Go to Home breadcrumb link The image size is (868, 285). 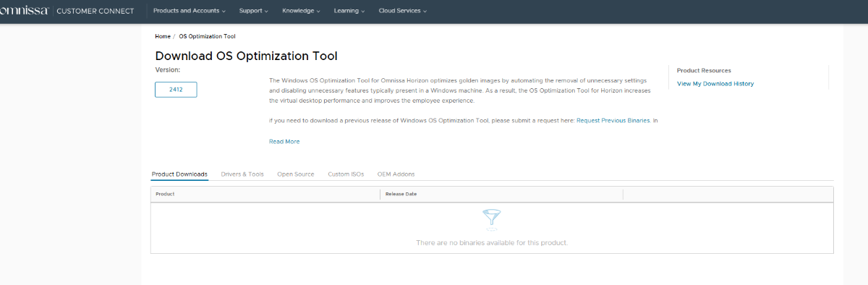click(163, 36)
